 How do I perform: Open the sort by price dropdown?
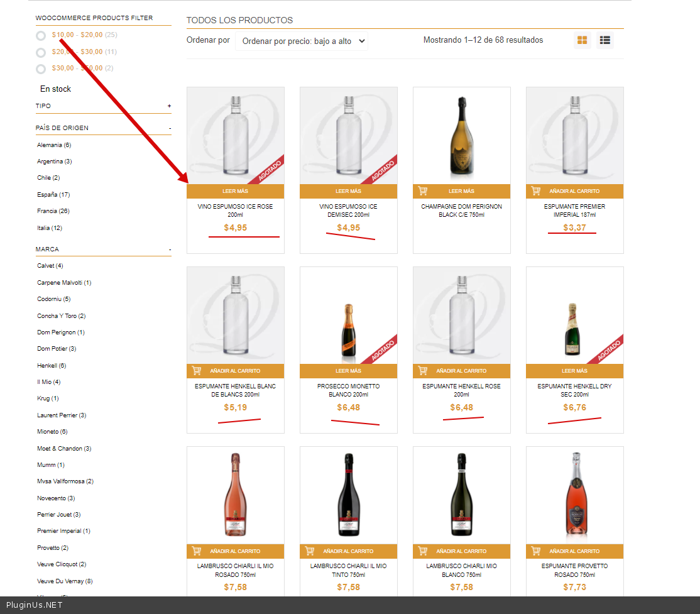click(x=302, y=41)
